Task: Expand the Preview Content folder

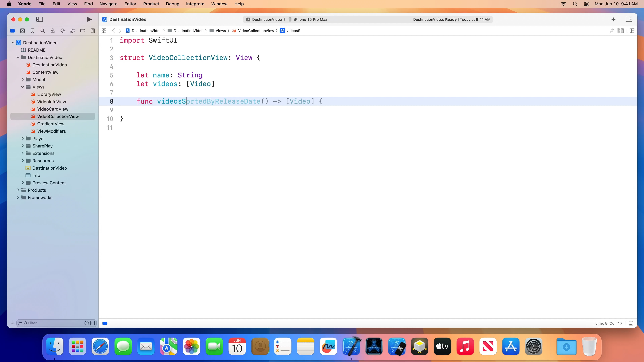Action: pyautogui.click(x=22, y=183)
